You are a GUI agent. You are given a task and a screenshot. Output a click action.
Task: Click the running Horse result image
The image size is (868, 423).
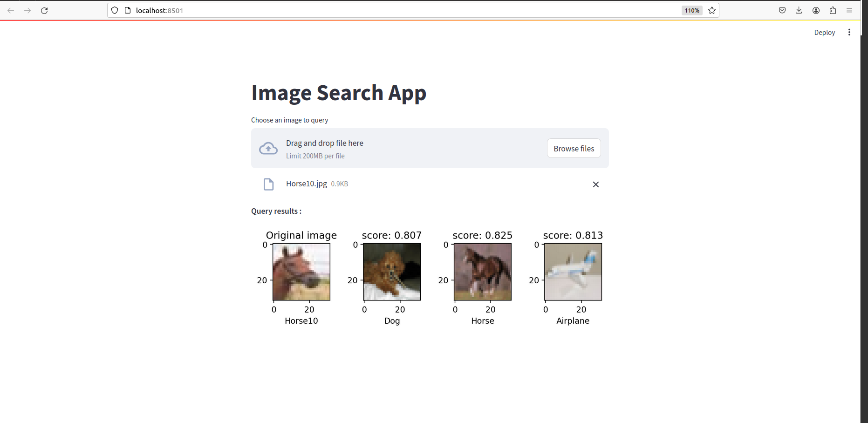click(483, 272)
